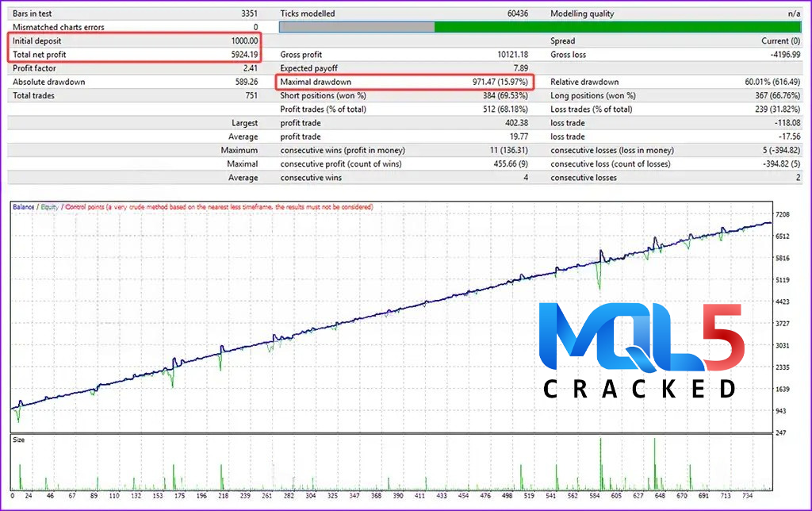Click 'Short positions (won %)' label
This screenshot has width=812, height=511.
[324, 96]
